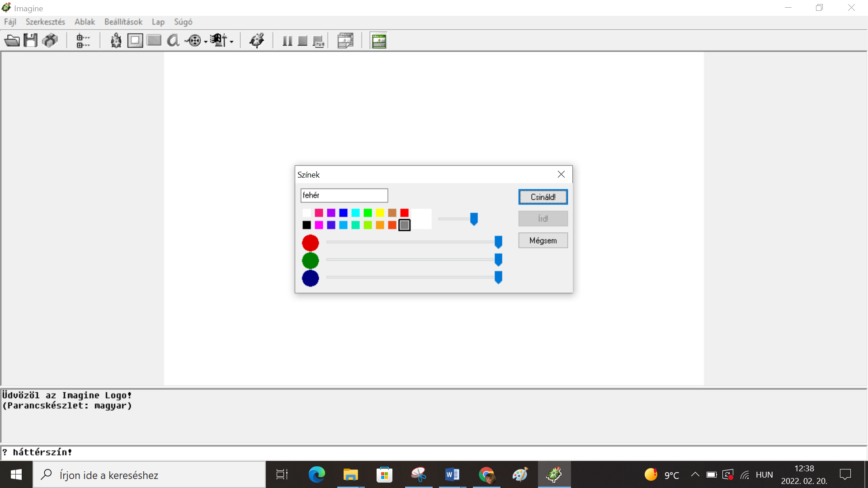Click the gift box package icon
The height and width of the screenshot is (488, 868).
[50, 41]
